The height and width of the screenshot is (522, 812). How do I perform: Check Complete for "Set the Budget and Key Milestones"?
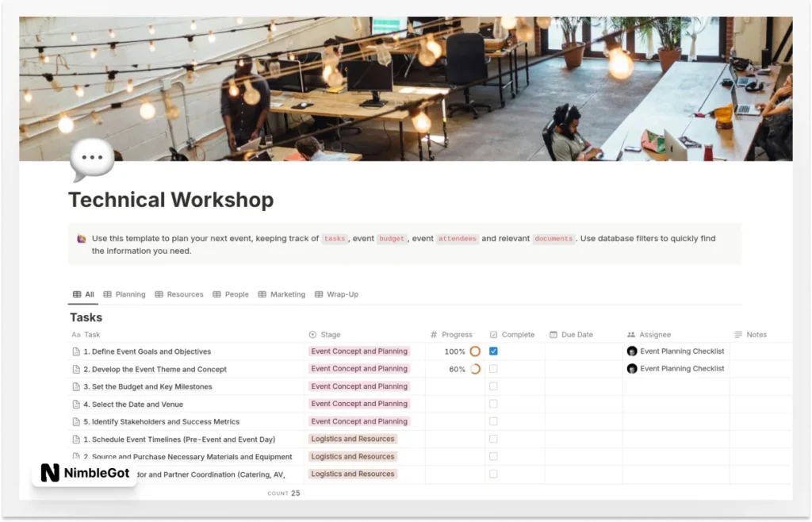click(494, 386)
